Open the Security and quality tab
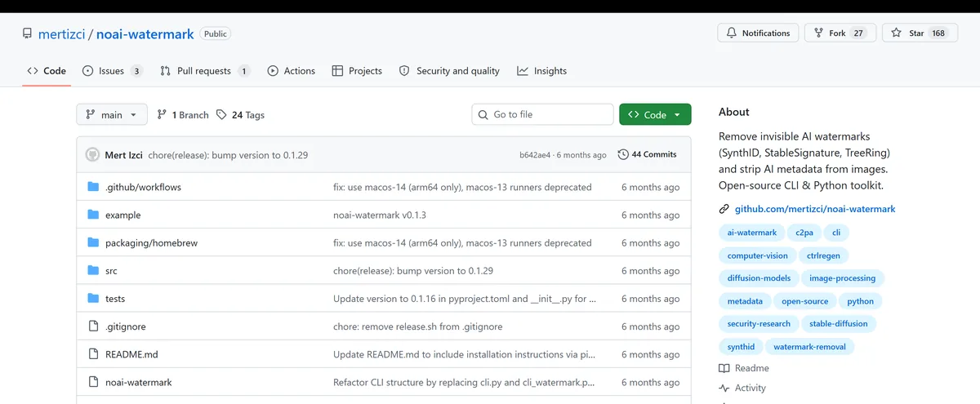This screenshot has height=404, width=980. pyautogui.click(x=449, y=71)
